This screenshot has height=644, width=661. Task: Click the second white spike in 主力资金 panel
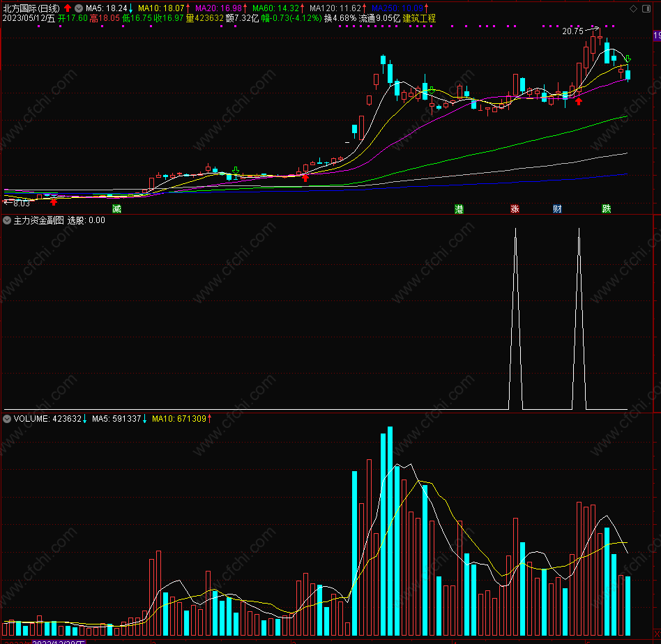click(579, 319)
